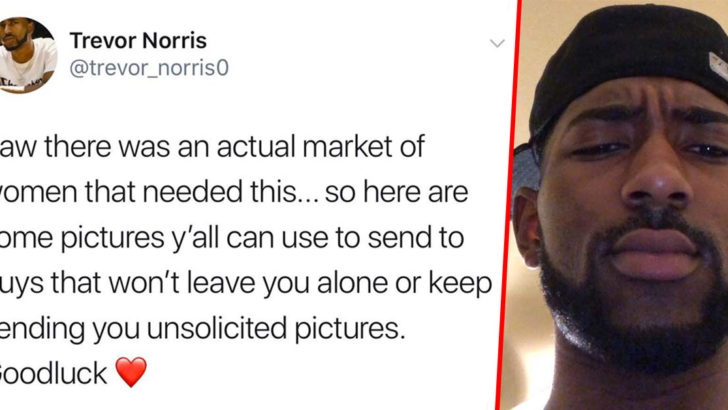
Task: Click the red divider line beside the photo
Action: [508, 205]
